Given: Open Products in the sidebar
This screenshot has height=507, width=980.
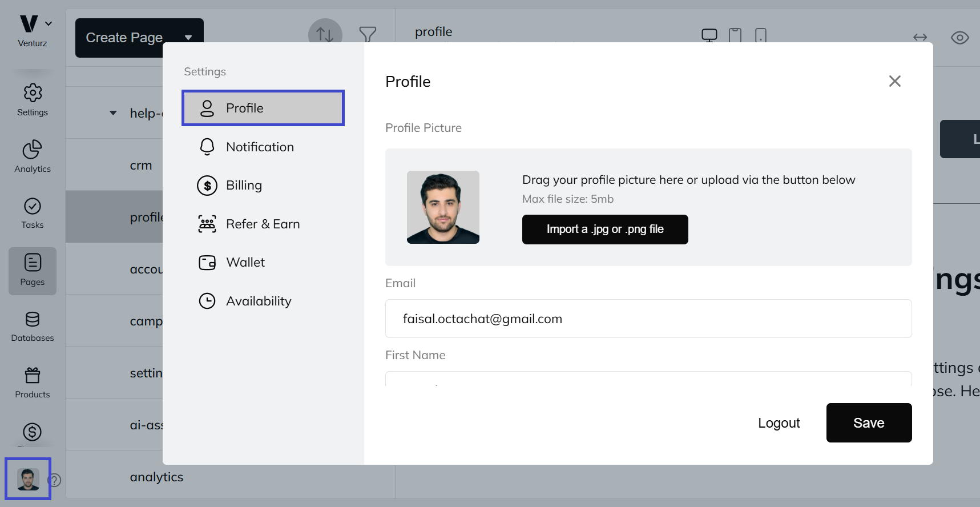Looking at the screenshot, I should [33, 383].
